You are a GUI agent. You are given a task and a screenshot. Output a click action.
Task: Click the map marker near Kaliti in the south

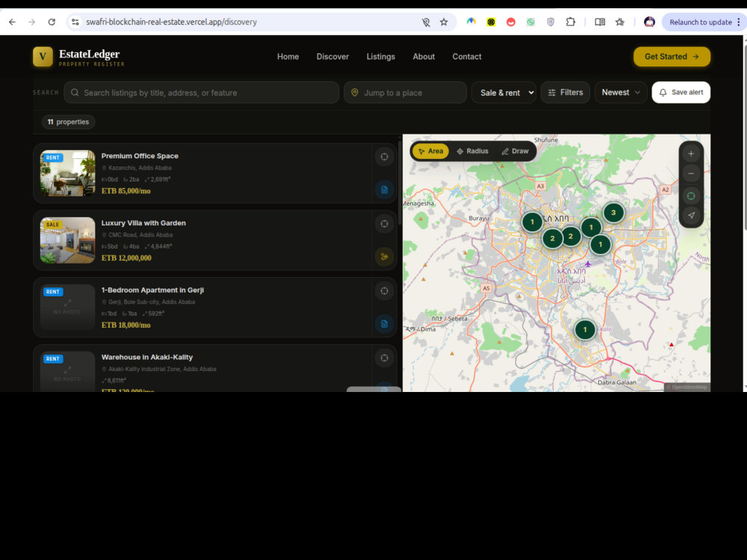click(x=585, y=329)
